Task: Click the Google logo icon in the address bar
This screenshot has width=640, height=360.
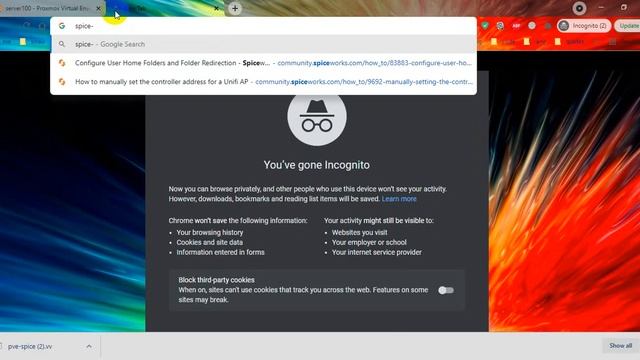Action: pyautogui.click(x=62, y=26)
